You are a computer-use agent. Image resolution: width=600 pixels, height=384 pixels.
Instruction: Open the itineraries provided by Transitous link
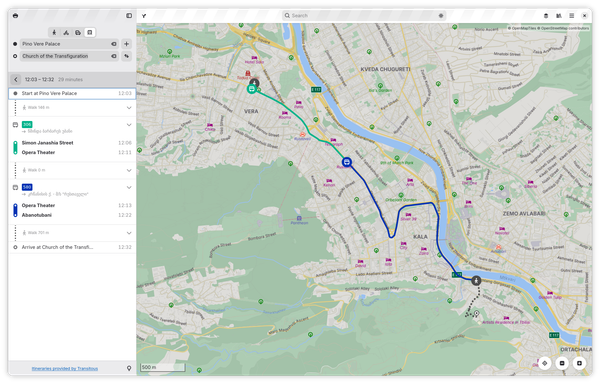tap(65, 369)
